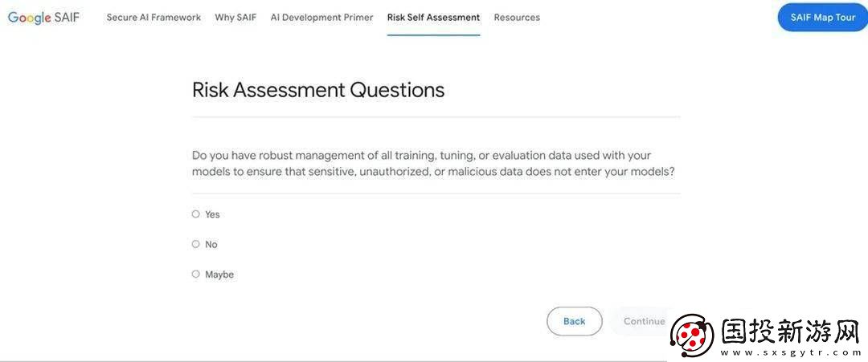Open the Secure AI Framework menu item

[x=154, y=17]
